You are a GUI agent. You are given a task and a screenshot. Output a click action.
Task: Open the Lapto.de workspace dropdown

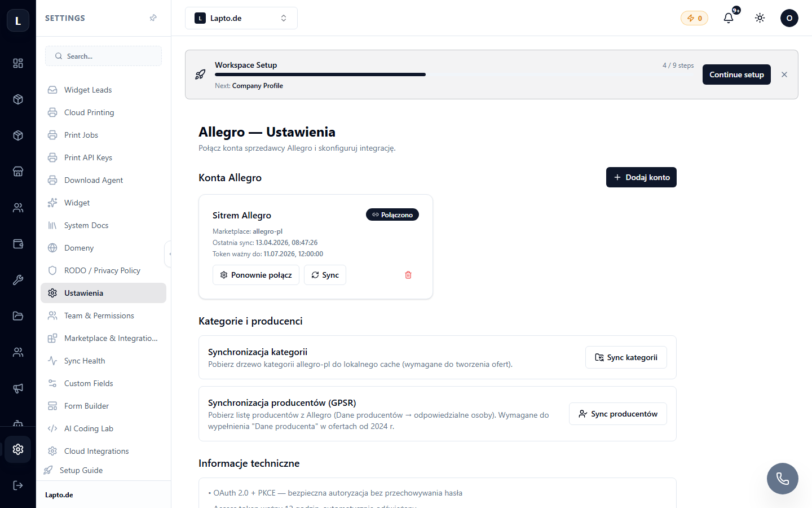[241, 18]
